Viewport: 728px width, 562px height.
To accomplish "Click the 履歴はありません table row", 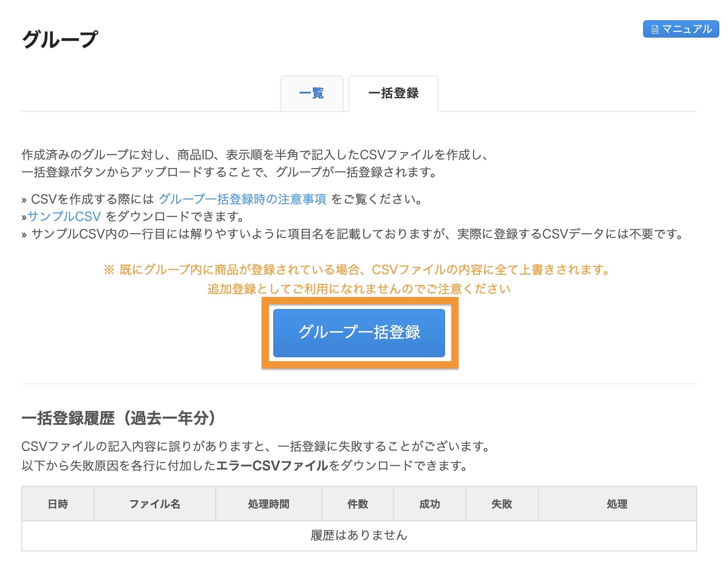I will pos(359,535).
